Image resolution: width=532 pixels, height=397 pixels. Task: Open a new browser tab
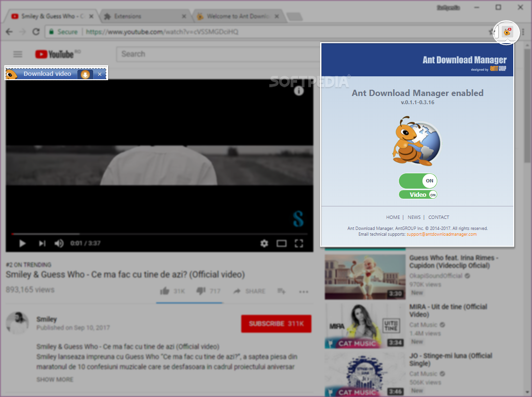tap(294, 16)
